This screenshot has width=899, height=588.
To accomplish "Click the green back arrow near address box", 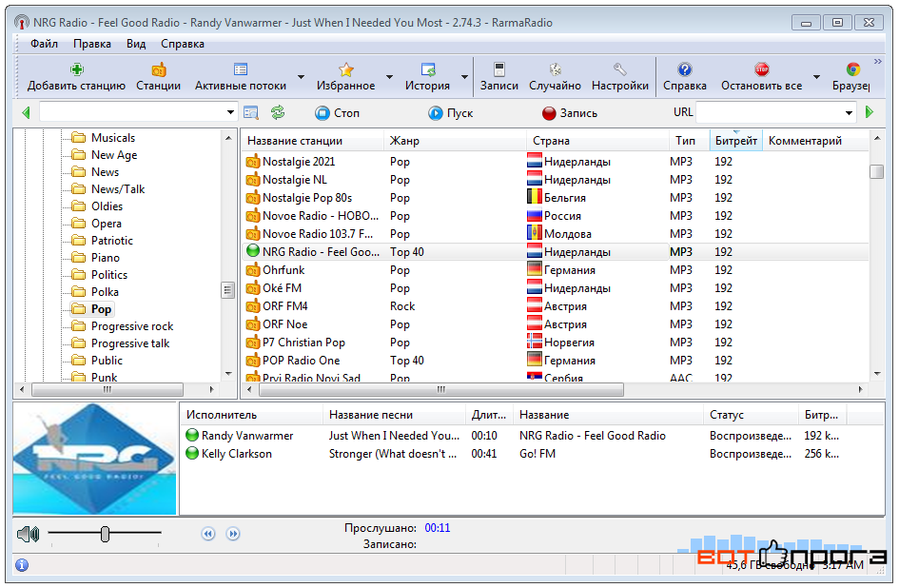I will click(x=26, y=112).
